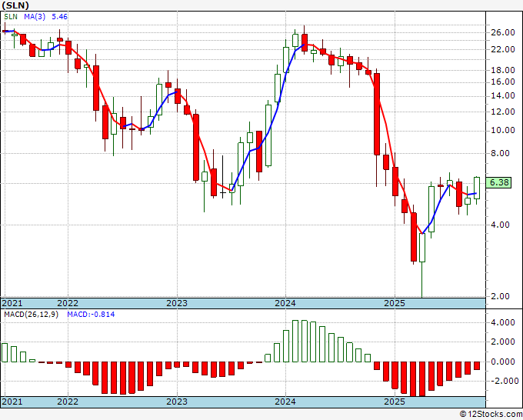Click 2023 on the MACD timeline

pos(177,402)
